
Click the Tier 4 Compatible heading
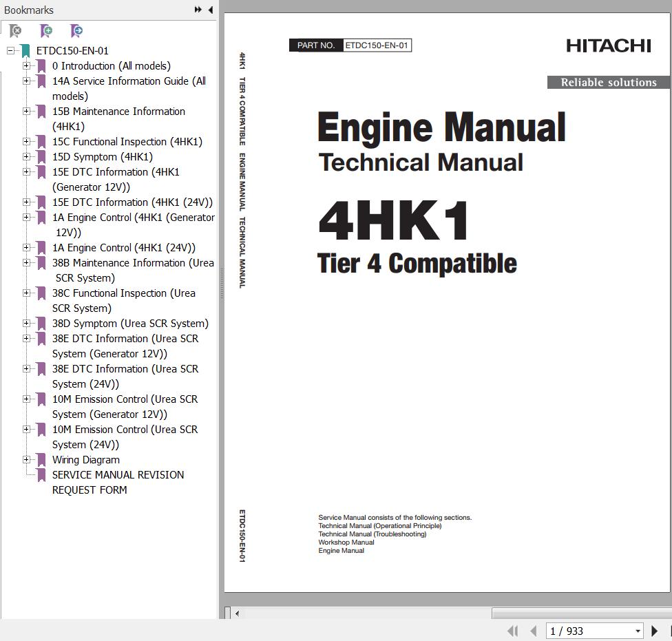pos(417,263)
